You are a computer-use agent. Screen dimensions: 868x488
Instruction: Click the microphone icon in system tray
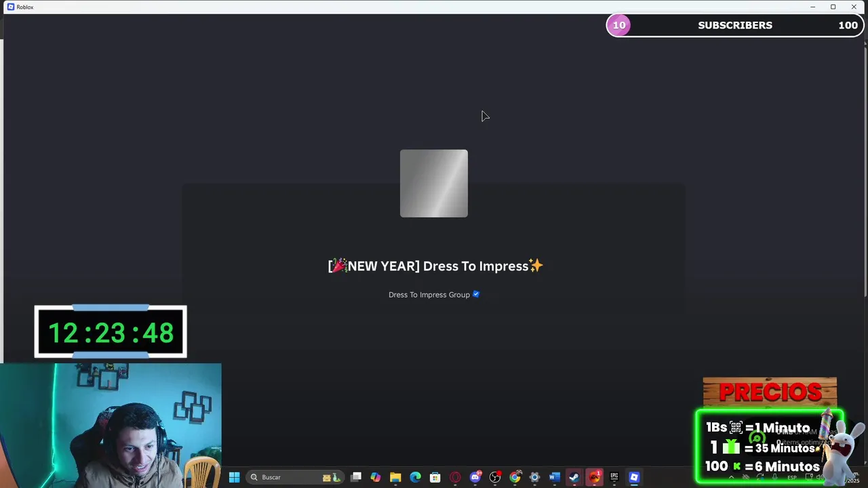coord(774,477)
